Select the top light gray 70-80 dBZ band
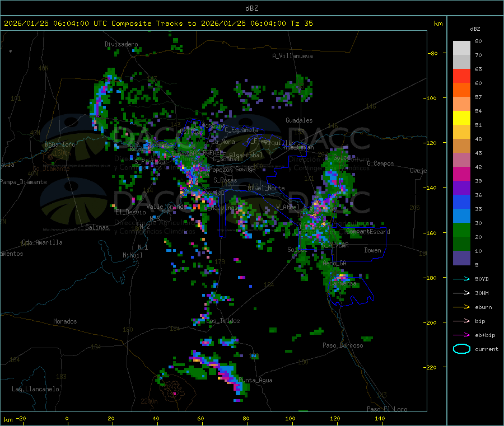 (x=461, y=48)
